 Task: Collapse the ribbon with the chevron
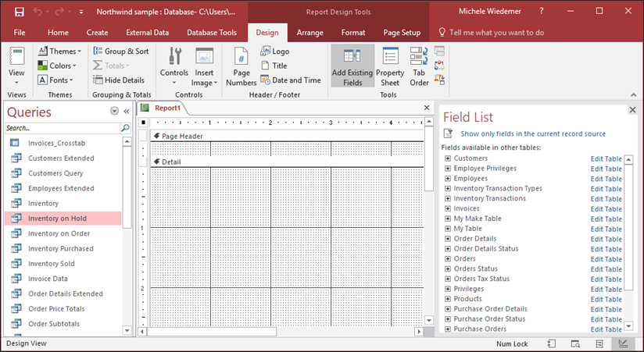634,94
